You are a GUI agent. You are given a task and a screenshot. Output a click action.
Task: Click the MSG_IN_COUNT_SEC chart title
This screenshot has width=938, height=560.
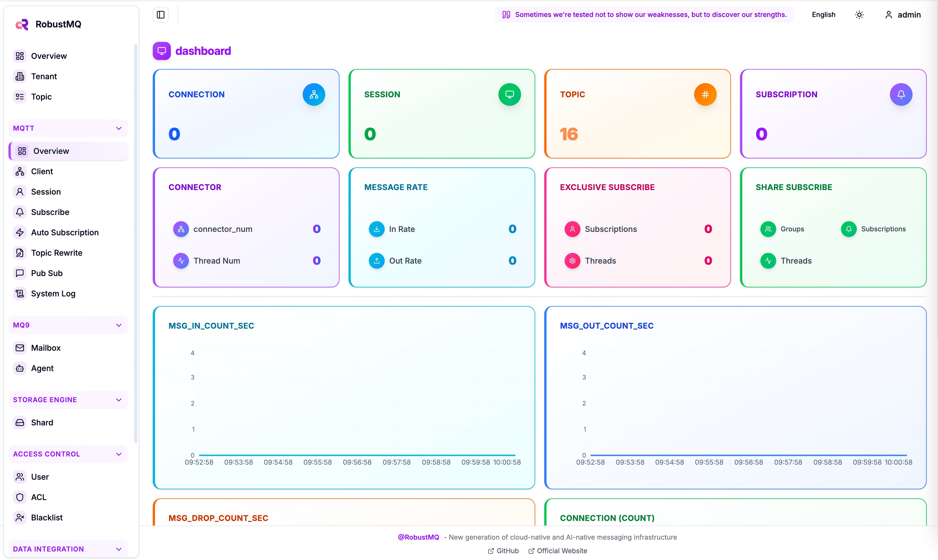coord(211,326)
